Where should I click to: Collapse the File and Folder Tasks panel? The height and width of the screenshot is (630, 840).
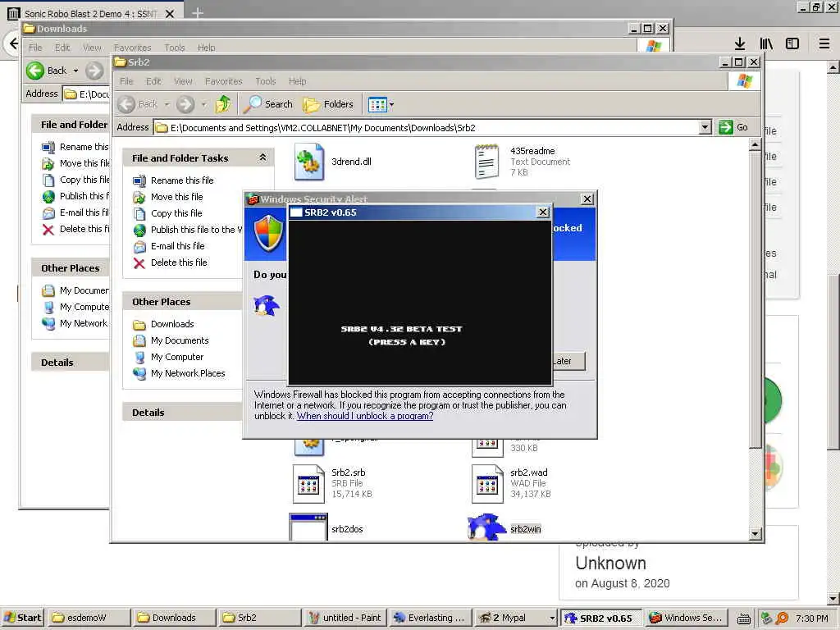point(263,157)
